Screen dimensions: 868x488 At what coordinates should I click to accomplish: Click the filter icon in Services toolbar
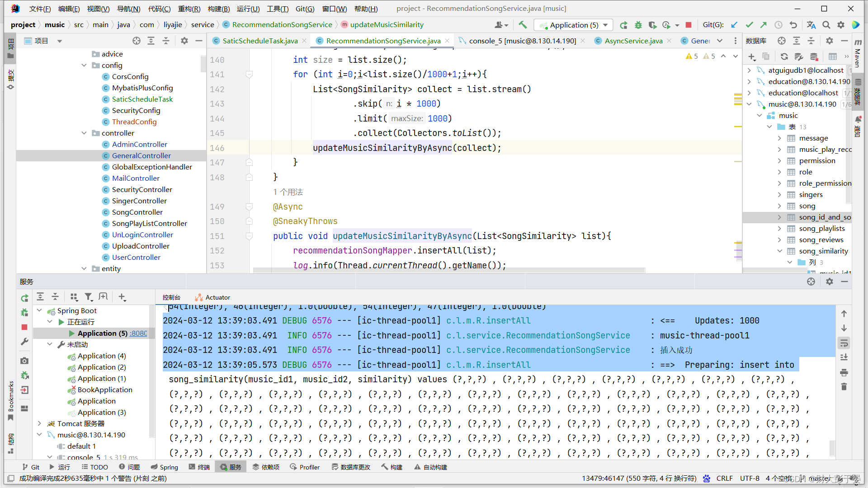pyautogui.click(x=89, y=297)
